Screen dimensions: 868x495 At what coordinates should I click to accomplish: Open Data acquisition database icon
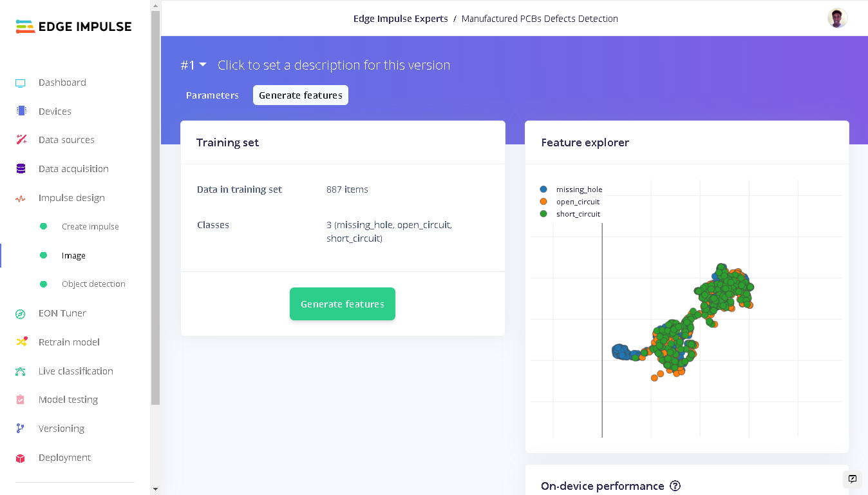tap(21, 169)
